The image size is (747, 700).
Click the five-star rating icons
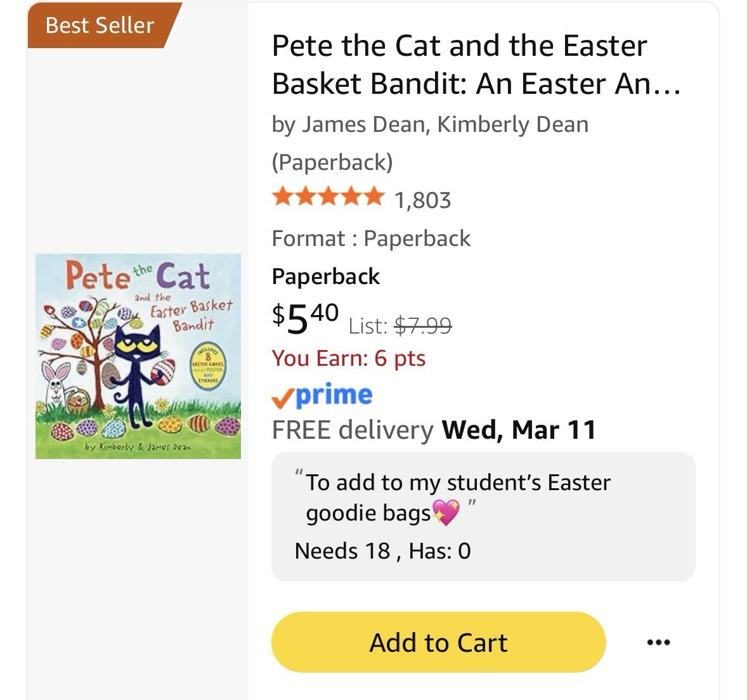[x=327, y=198]
